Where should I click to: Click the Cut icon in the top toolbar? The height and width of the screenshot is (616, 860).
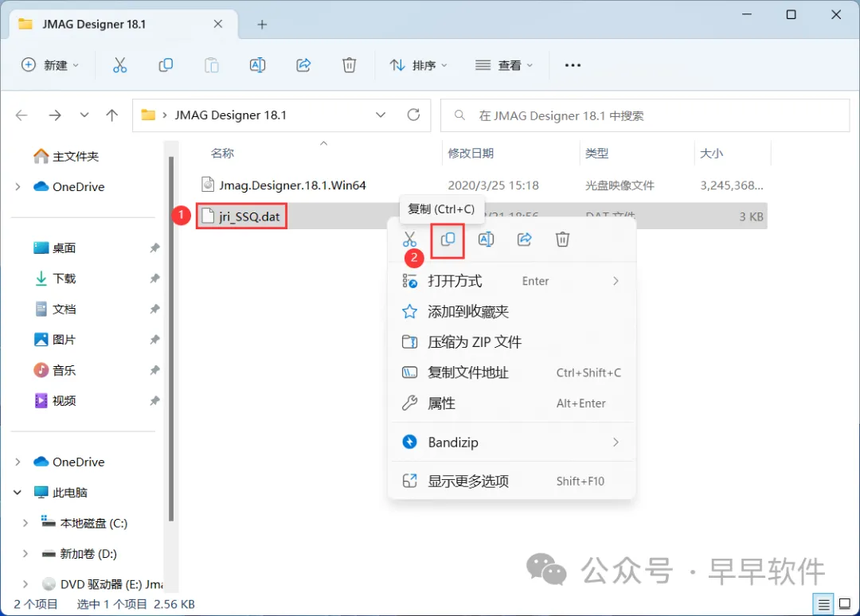point(119,65)
